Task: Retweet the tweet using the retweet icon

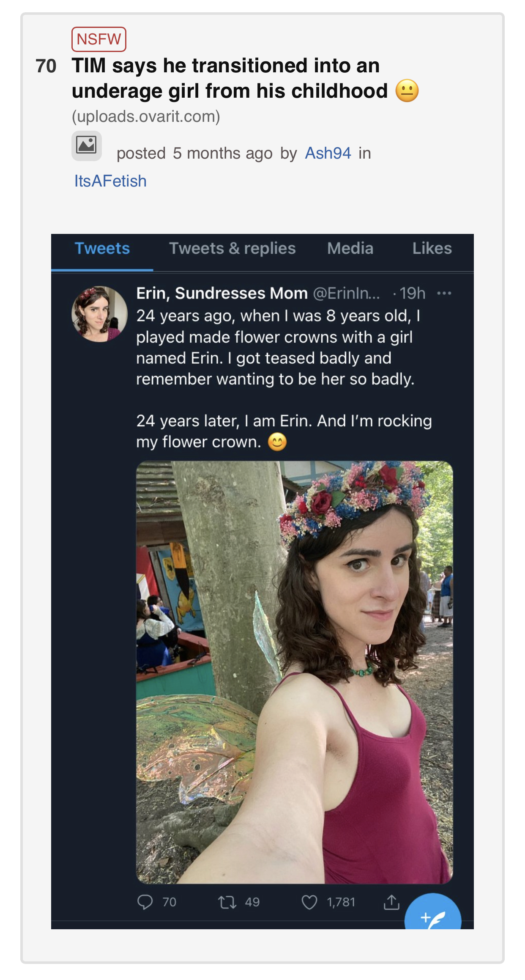Action: pos(227,903)
